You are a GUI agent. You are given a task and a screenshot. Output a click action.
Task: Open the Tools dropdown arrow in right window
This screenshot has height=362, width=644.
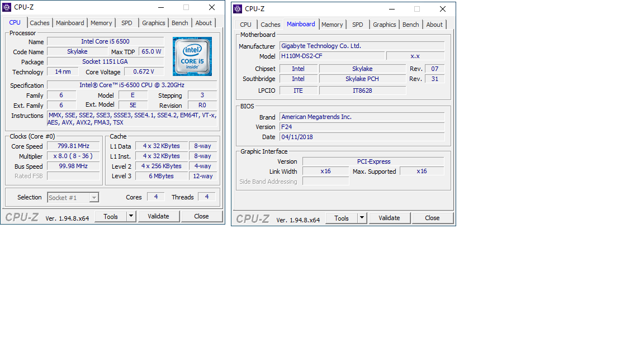(362, 218)
